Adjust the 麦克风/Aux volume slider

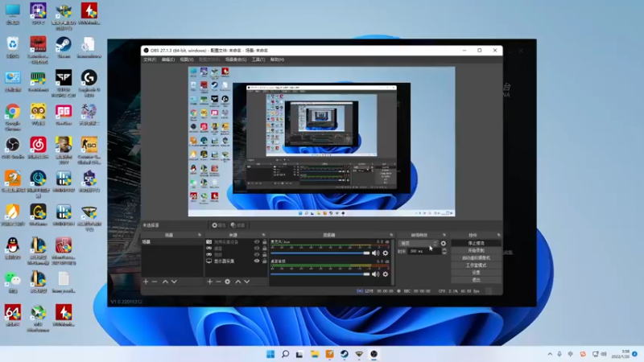(x=367, y=253)
